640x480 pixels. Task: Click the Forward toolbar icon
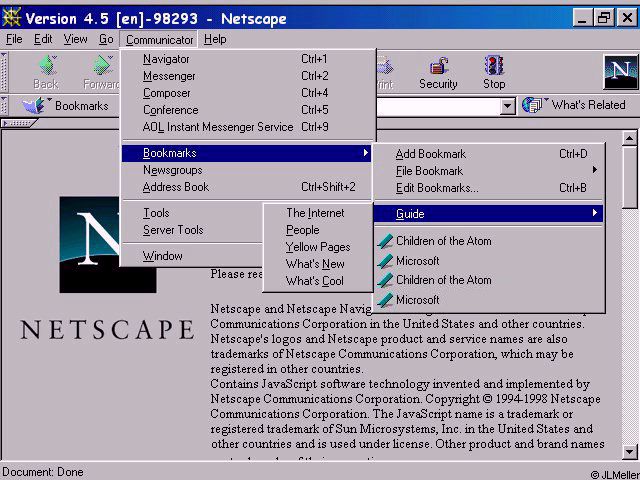click(102, 66)
